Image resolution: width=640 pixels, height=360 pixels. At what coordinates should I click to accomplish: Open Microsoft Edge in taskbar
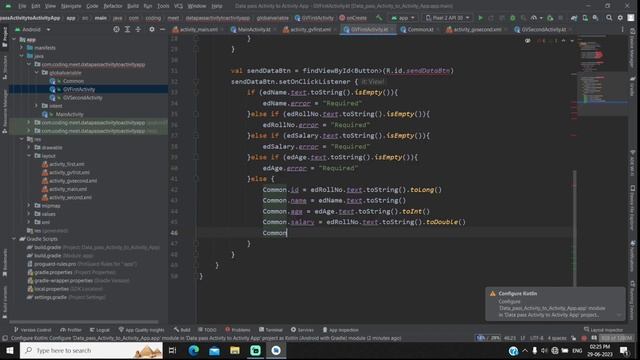(194, 350)
